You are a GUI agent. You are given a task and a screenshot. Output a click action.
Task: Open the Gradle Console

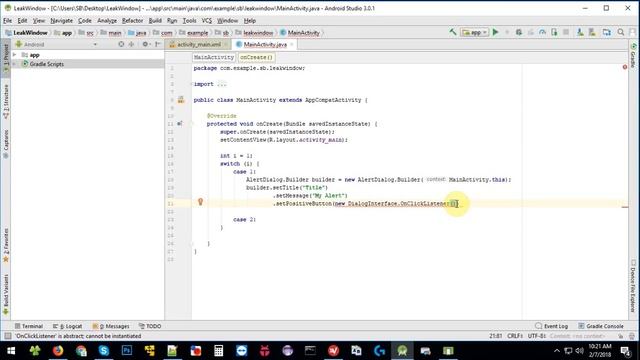coord(601,326)
